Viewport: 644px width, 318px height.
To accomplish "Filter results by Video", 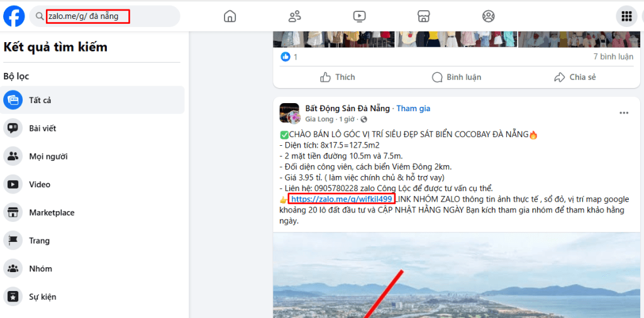I will point(39,185).
